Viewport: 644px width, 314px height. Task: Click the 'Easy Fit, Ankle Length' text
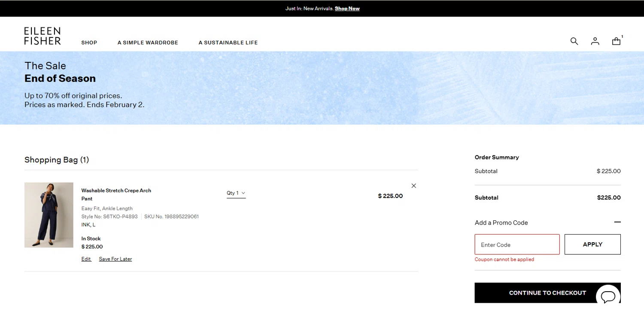pos(107,208)
